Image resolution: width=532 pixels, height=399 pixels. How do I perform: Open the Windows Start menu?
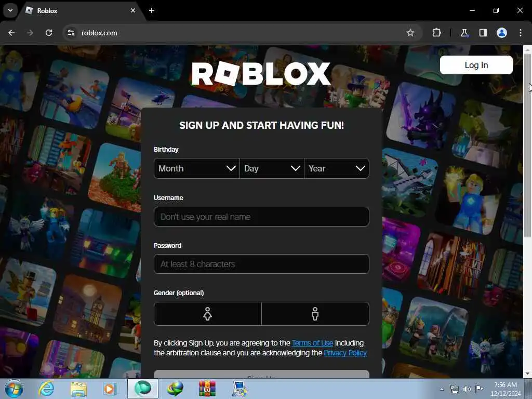[x=14, y=389]
